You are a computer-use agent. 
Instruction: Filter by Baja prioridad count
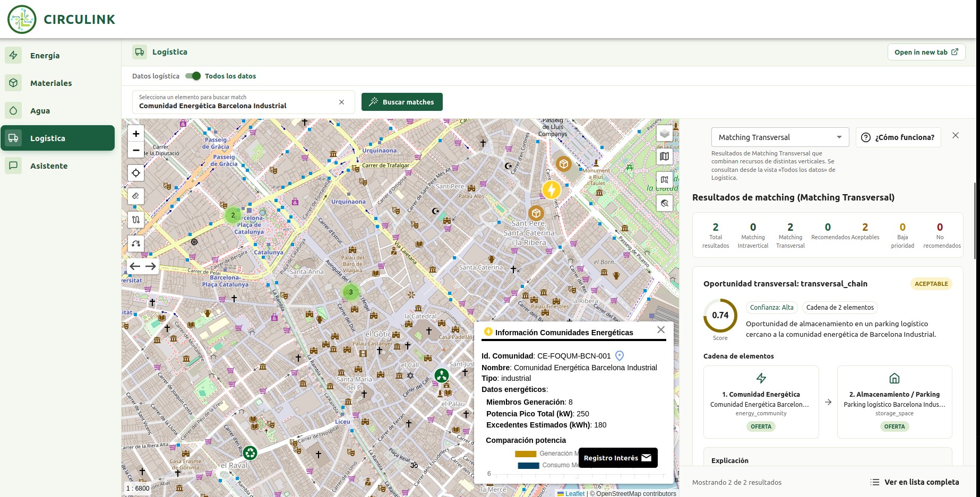(902, 235)
